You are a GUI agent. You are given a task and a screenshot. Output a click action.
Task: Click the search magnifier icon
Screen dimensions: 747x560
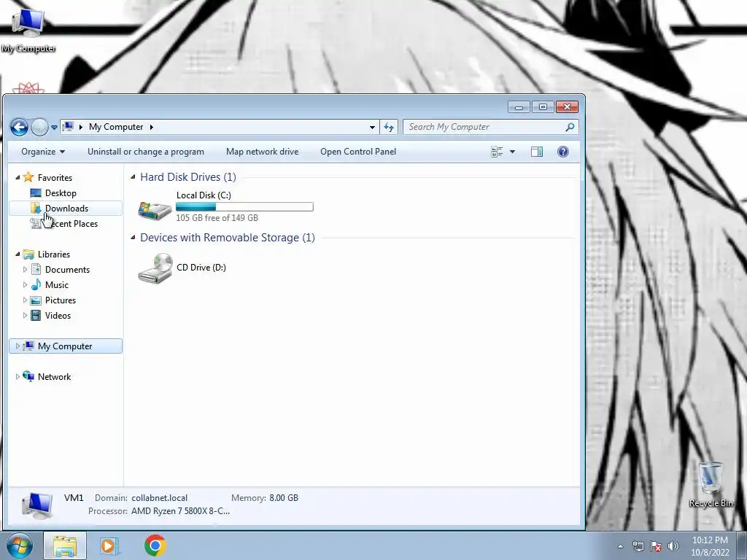[570, 127]
